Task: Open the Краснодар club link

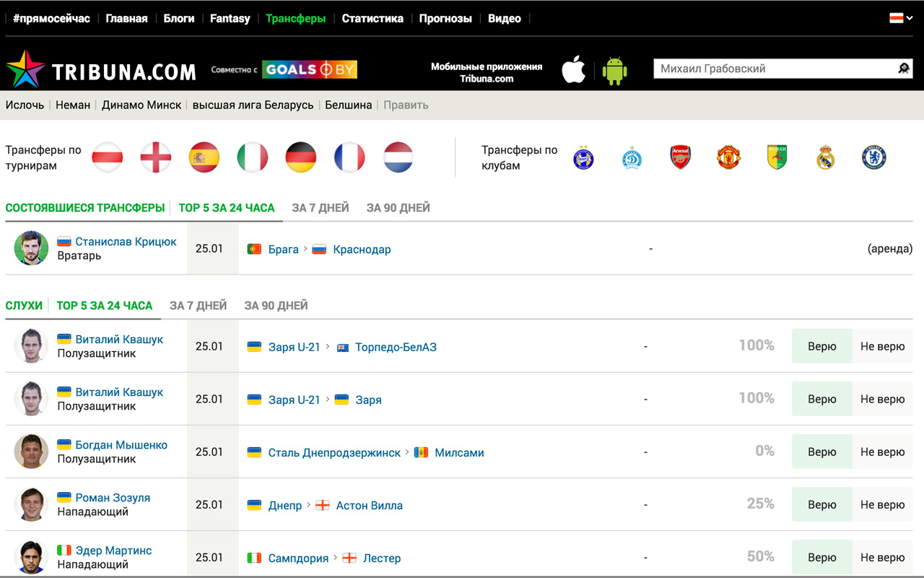Action: tap(362, 249)
